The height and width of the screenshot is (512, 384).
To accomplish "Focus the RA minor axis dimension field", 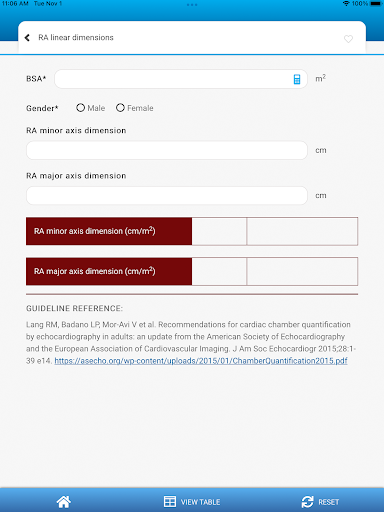I will (x=167, y=150).
